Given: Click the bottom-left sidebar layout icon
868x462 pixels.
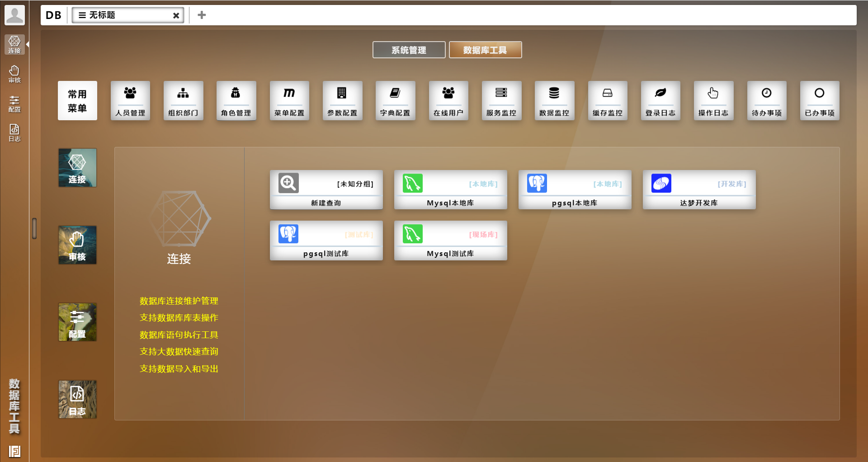Looking at the screenshot, I should (x=14, y=451).
